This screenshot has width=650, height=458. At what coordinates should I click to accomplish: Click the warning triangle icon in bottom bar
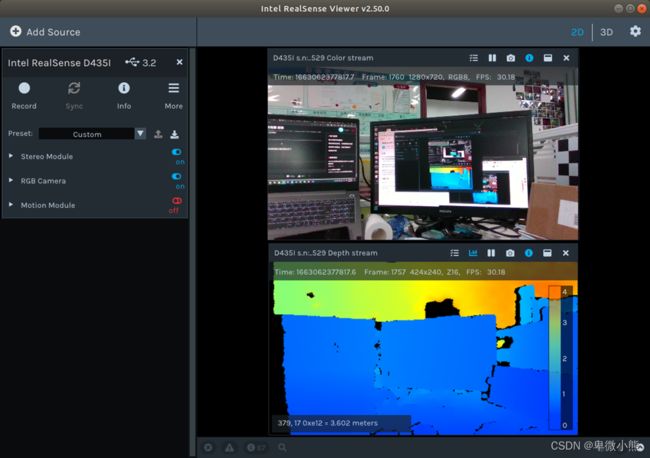coord(229,448)
